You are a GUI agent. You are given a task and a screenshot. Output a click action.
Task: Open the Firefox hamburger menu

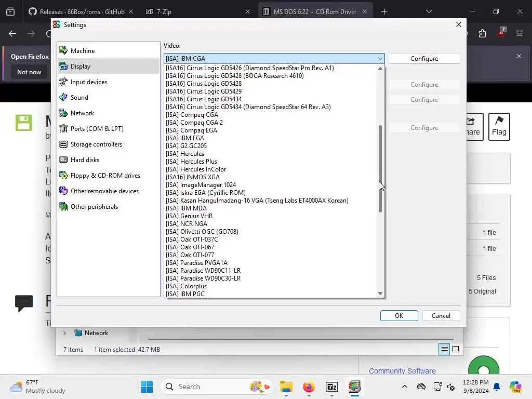519,33
